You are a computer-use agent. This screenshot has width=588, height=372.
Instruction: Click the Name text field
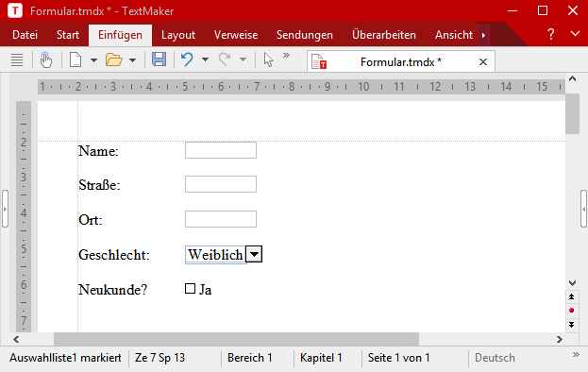tap(221, 150)
